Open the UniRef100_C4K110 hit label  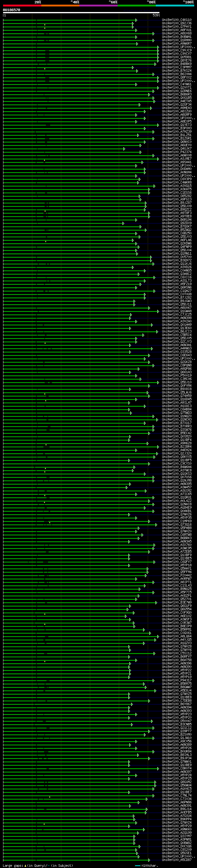pos(177,20)
